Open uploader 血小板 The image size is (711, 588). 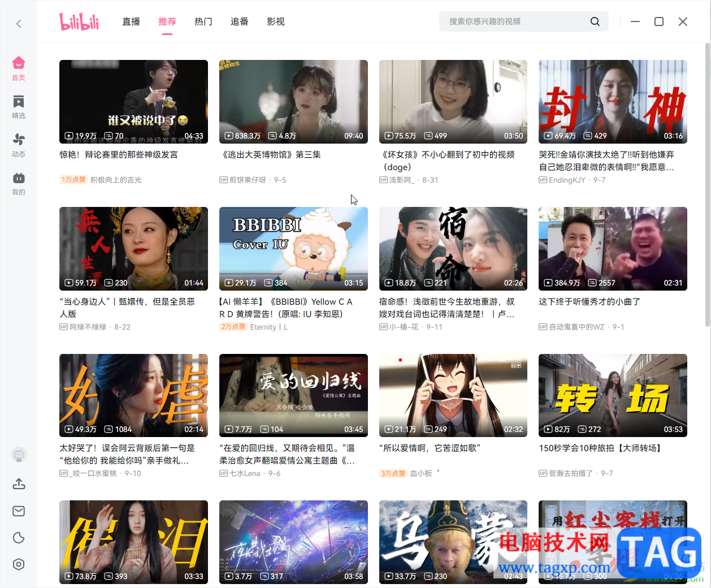coord(421,473)
